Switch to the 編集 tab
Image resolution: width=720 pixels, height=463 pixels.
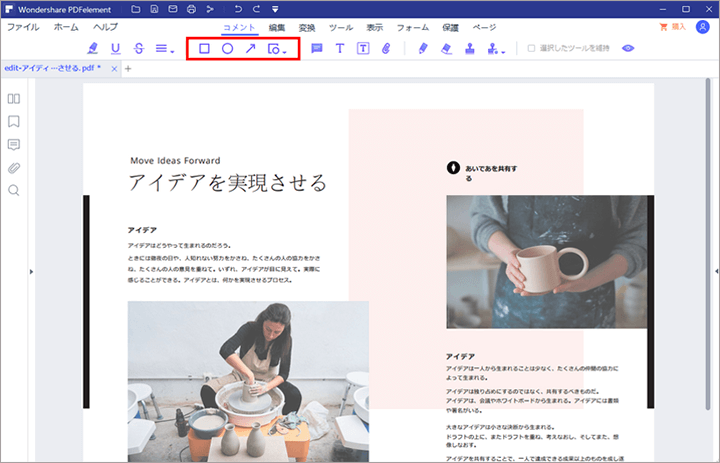tap(277, 28)
